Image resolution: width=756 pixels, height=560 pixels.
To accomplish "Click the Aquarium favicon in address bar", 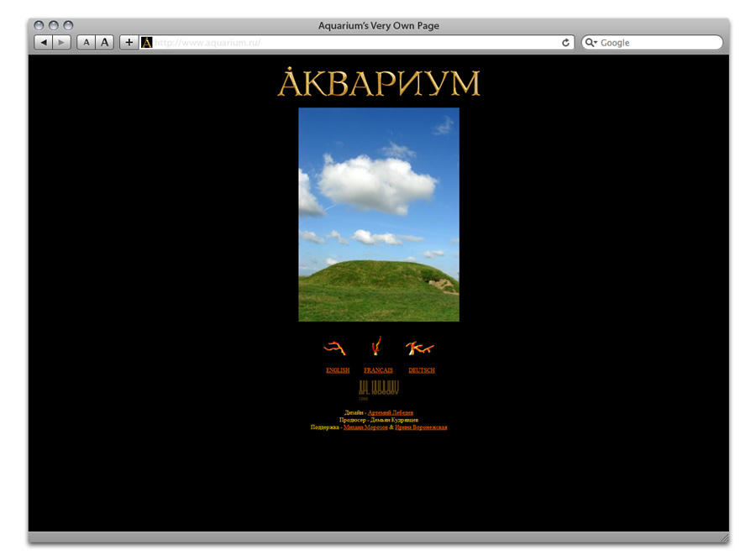I will coord(147,42).
